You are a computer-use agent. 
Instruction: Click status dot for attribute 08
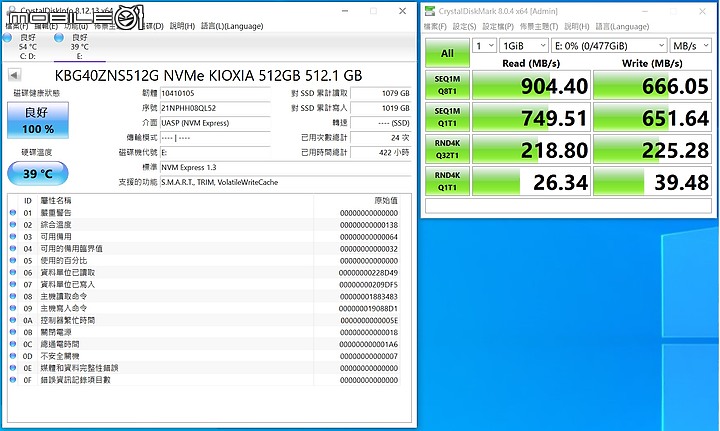[x=13, y=296]
